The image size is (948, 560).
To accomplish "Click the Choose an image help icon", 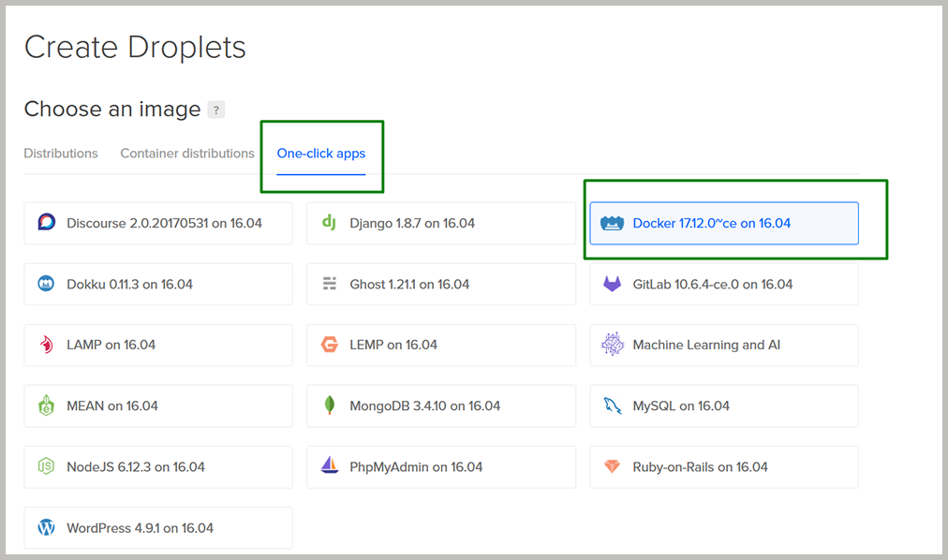I will [216, 110].
